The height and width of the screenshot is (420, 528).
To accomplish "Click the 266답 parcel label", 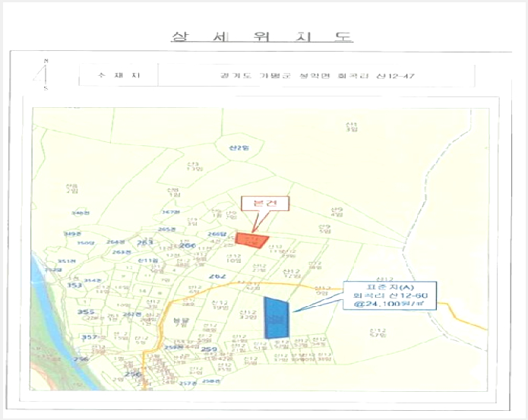I will [x=217, y=234].
